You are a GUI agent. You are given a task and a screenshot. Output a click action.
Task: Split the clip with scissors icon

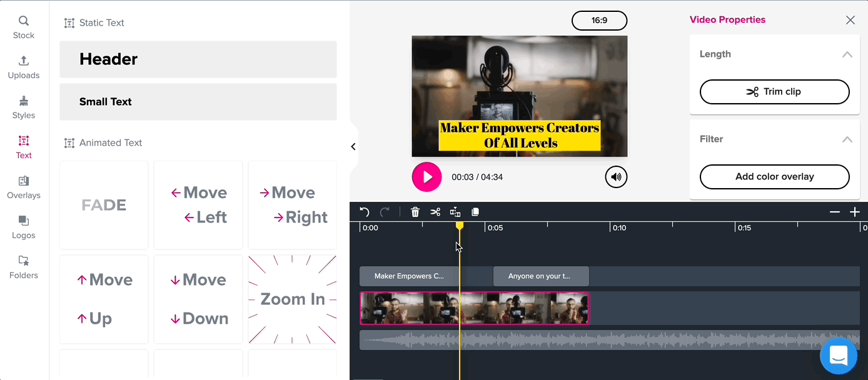[435, 212]
